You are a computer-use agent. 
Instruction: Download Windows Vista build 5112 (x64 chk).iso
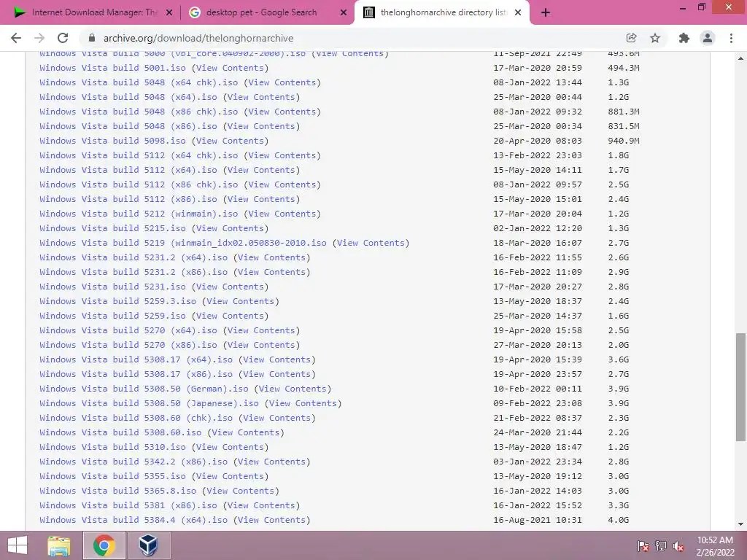pyautogui.click(x=139, y=155)
